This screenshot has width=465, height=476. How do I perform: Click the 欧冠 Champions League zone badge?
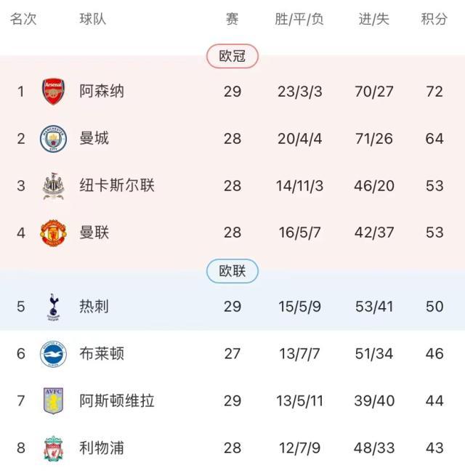pos(232,56)
